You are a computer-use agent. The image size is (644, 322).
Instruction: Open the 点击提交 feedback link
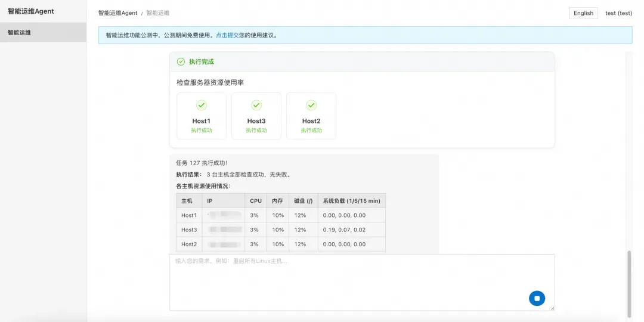pyautogui.click(x=227, y=35)
